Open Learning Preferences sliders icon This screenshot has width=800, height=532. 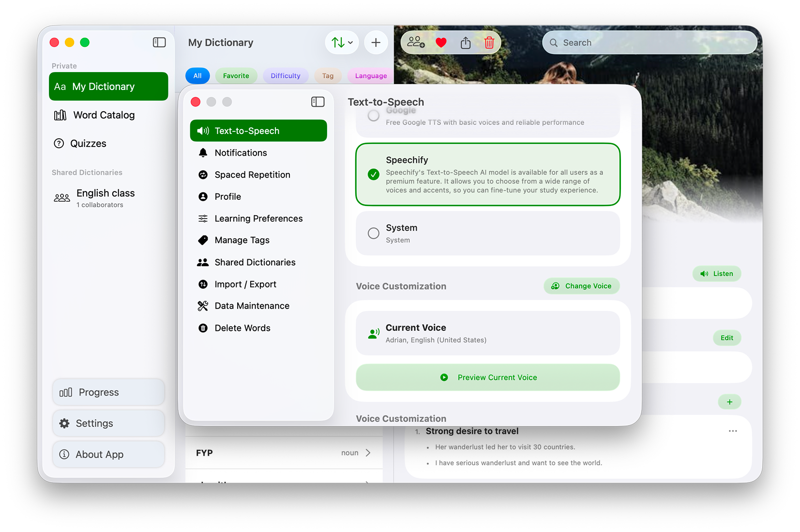pyautogui.click(x=203, y=218)
